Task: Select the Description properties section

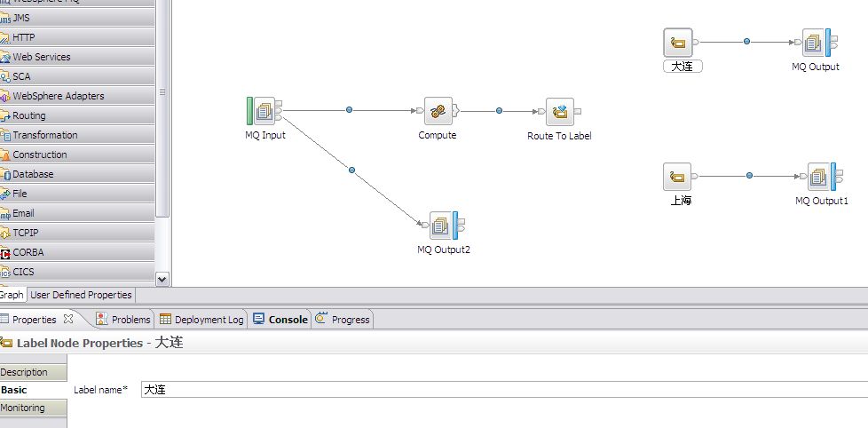Action: coord(33,372)
